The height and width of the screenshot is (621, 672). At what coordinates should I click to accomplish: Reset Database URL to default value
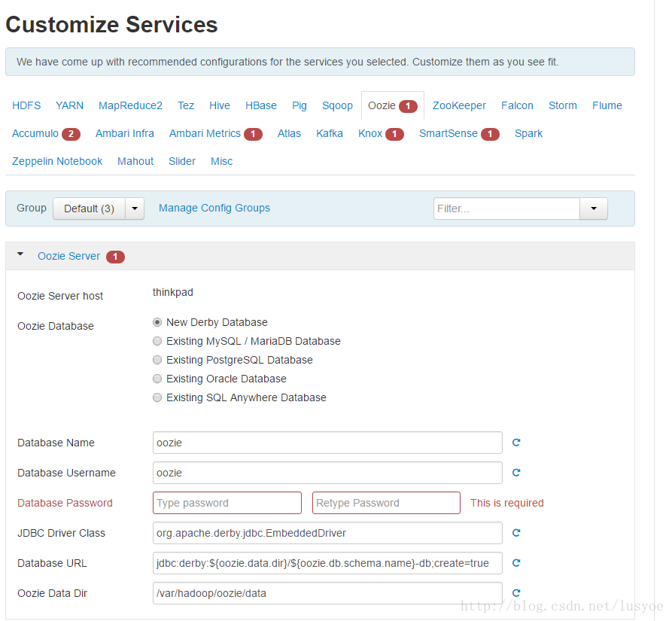[x=516, y=563]
